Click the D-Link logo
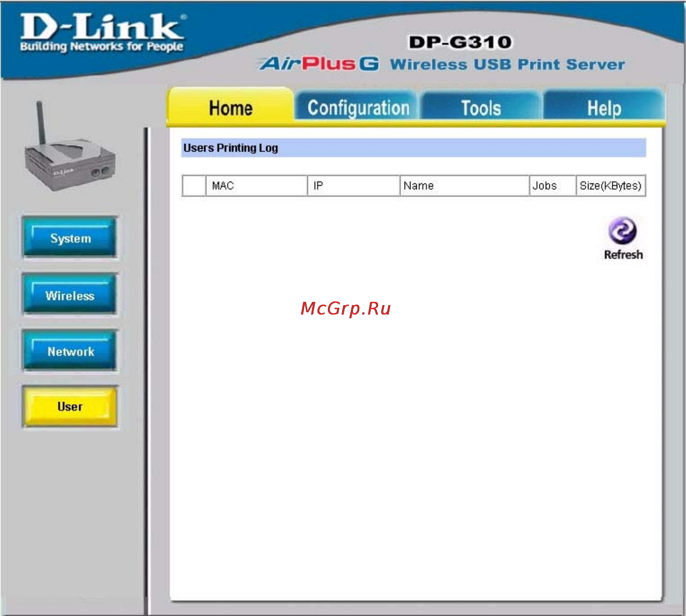The image size is (686, 616). point(102,32)
